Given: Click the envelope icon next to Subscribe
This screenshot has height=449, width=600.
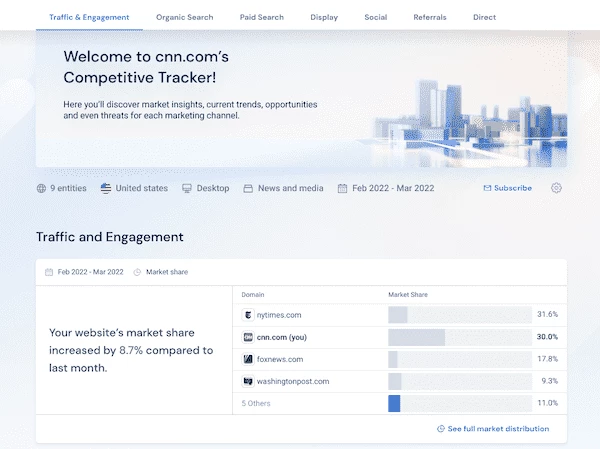Looking at the screenshot, I should tap(487, 188).
